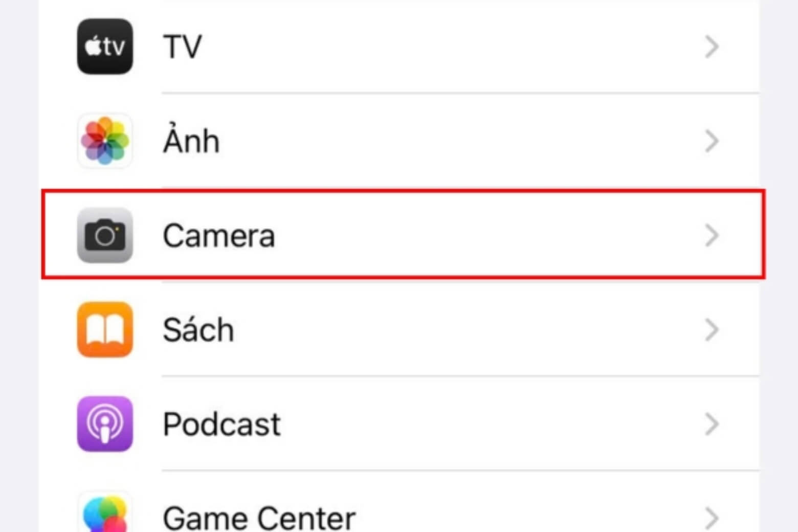Expand TV settings via its chevron

(712, 47)
